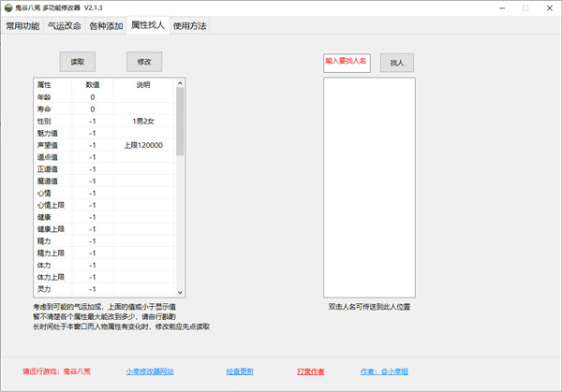562x392 pixels.
Task: Switch to the 常用功能 tab
Action: [x=22, y=26]
